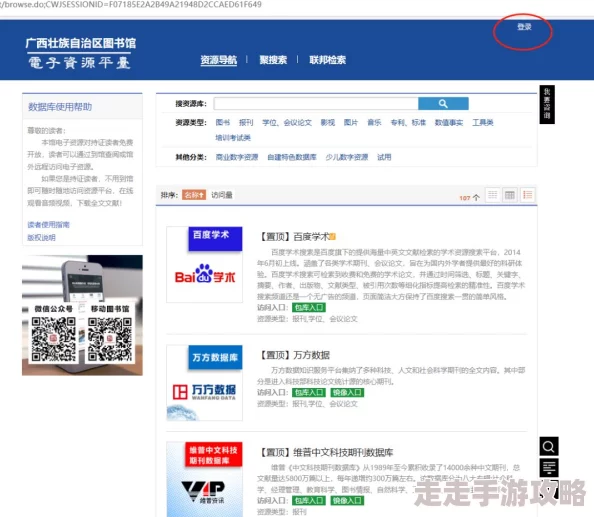Open 读者使用指南 link

[48, 225]
